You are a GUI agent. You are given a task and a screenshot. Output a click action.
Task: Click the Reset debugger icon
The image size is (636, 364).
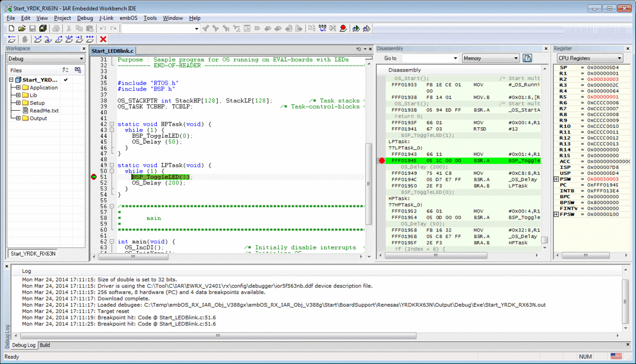[12, 39]
